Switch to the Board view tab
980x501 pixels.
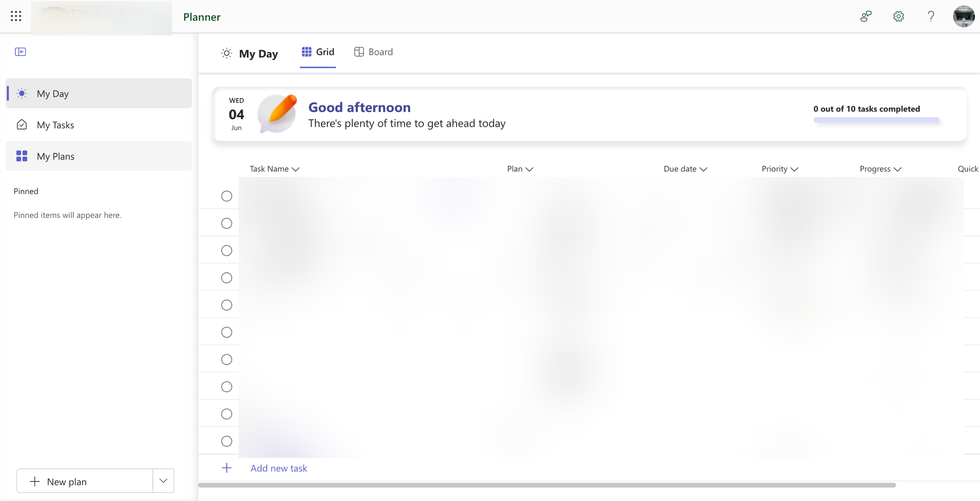click(373, 52)
